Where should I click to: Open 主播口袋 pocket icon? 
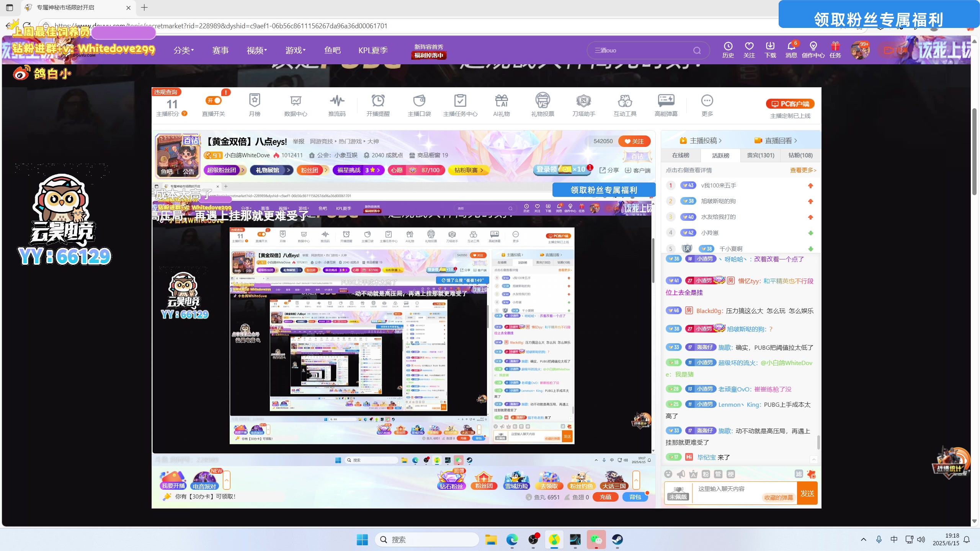pos(419,105)
